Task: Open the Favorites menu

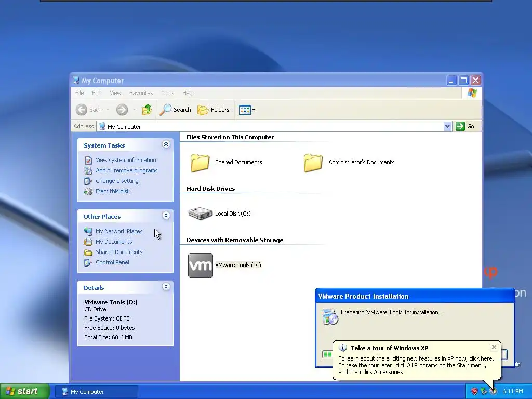Action: tap(141, 93)
